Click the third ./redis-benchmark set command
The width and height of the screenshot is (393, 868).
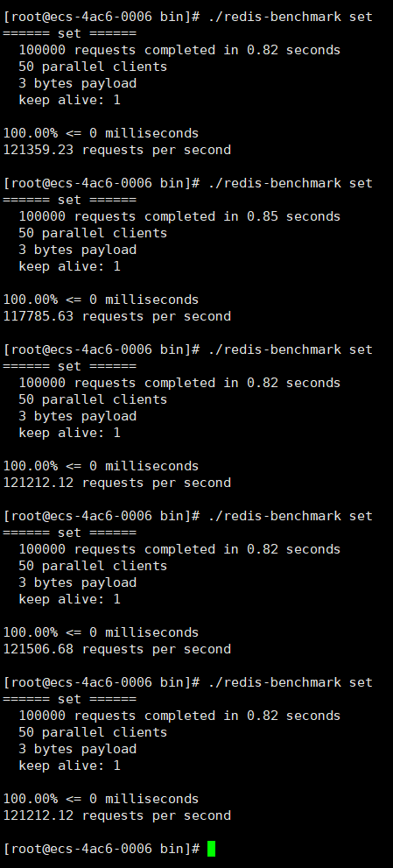[x=290, y=349]
